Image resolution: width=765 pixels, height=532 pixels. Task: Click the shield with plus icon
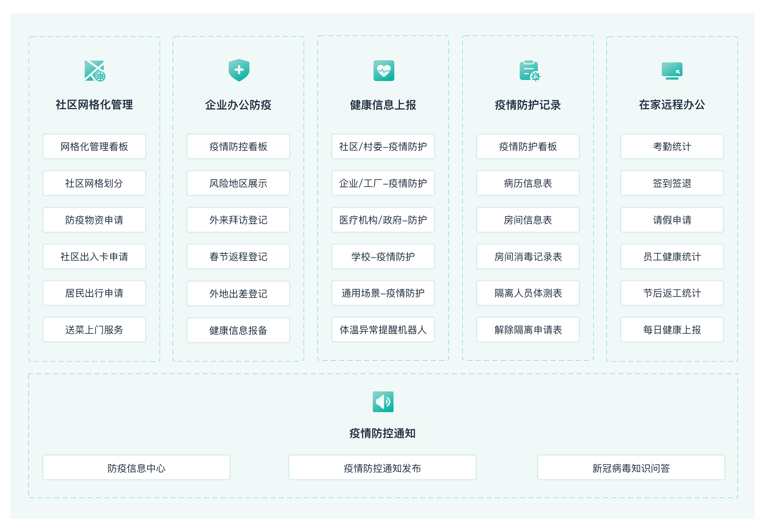[x=239, y=70]
